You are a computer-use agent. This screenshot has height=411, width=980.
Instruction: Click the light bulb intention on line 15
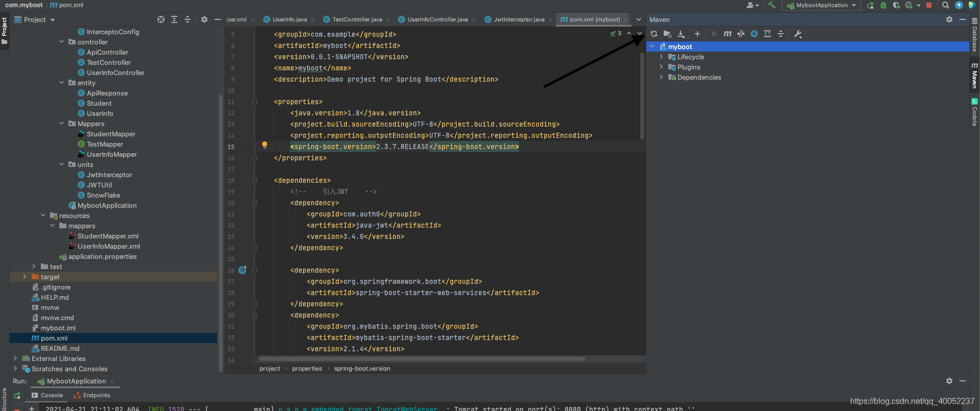tap(265, 146)
